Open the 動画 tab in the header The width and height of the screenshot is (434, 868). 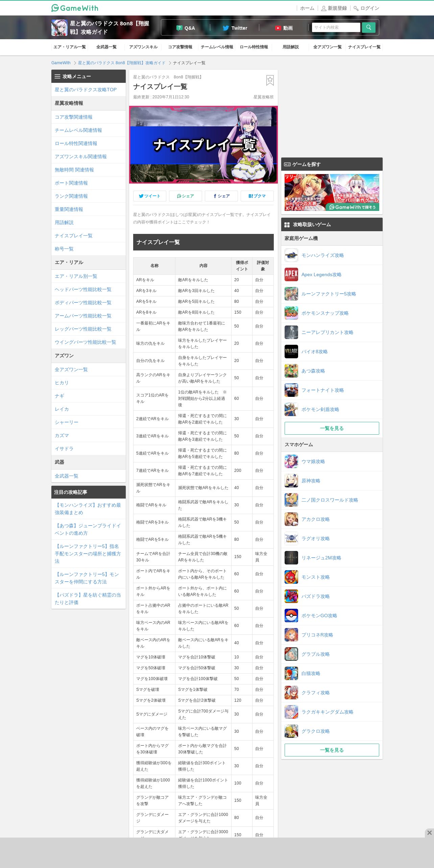(284, 28)
